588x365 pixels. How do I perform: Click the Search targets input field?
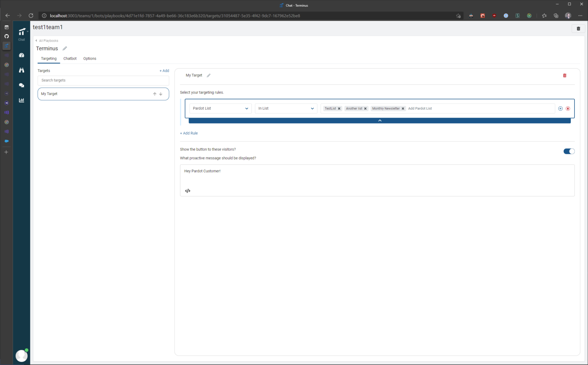[103, 80]
